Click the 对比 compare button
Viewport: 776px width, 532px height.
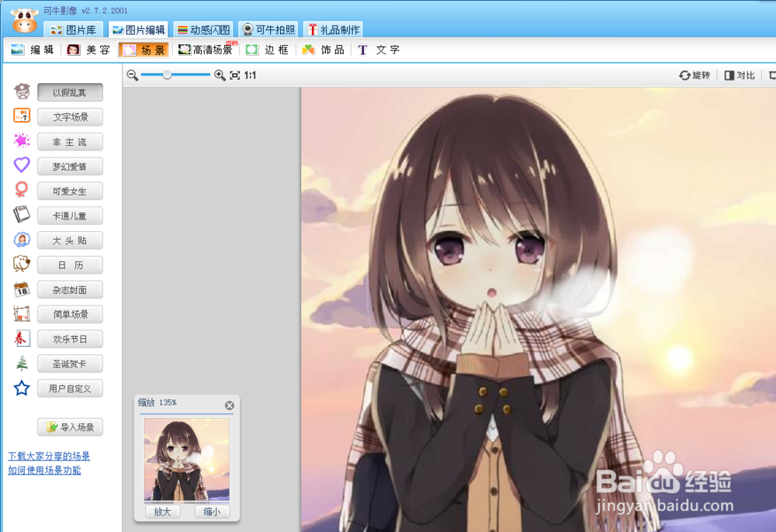(740, 75)
